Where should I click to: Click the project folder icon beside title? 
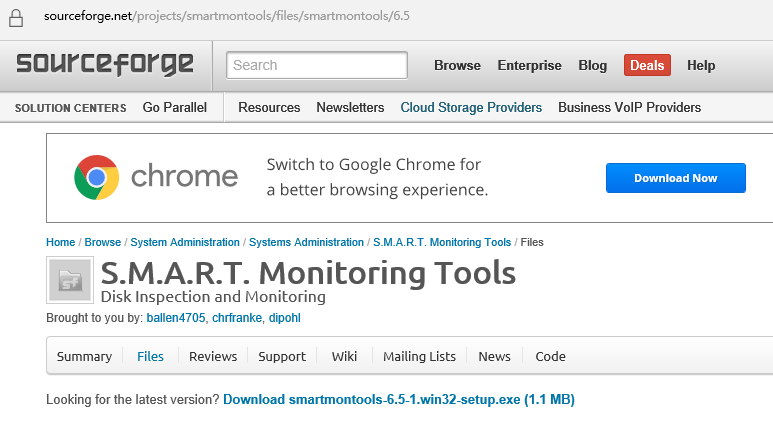click(70, 280)
